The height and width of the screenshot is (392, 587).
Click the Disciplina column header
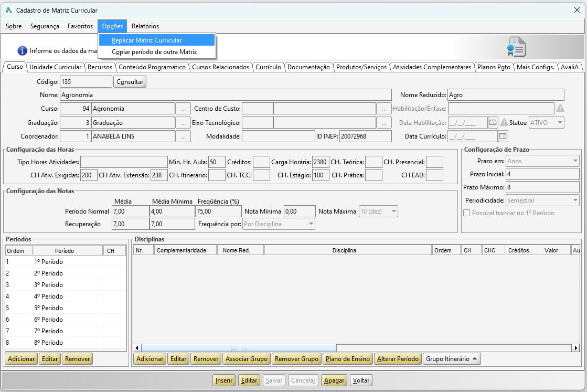348,250
